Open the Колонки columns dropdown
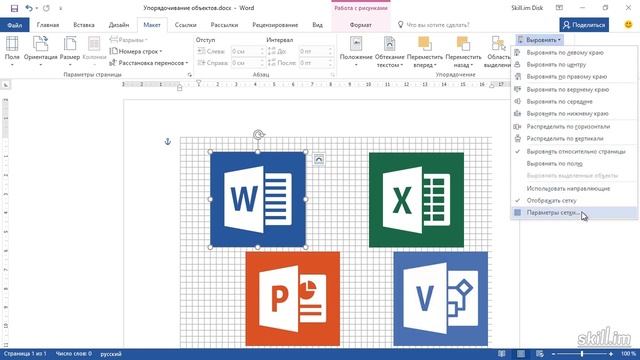Screen dimensions: 640x360 click(x=94, y=52)
